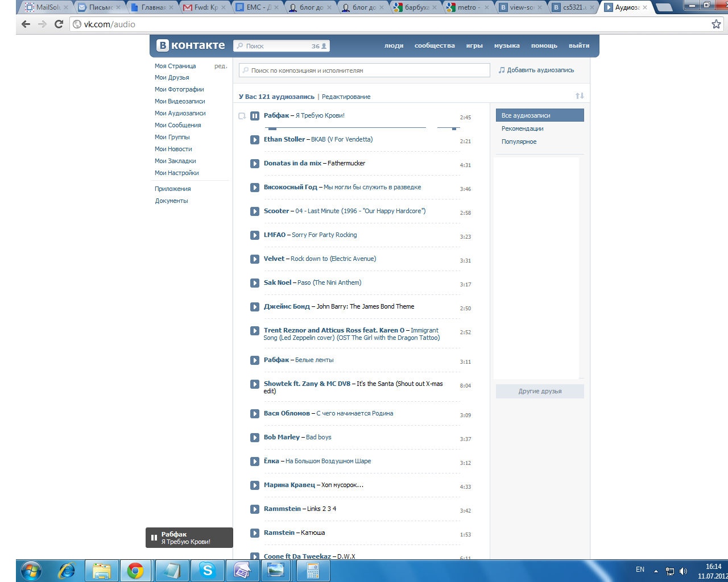
Task: Bookmark this page with the star
Action: [x=716, y=24]
